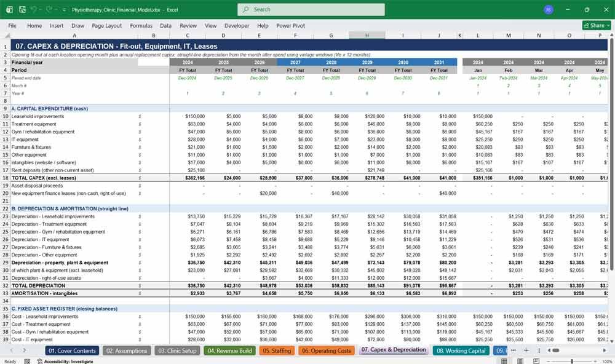Image resolution: width=615 pixels, height=364 pixels.
Task: Switch to Page Layout view icon
Action: pos(520,362)
